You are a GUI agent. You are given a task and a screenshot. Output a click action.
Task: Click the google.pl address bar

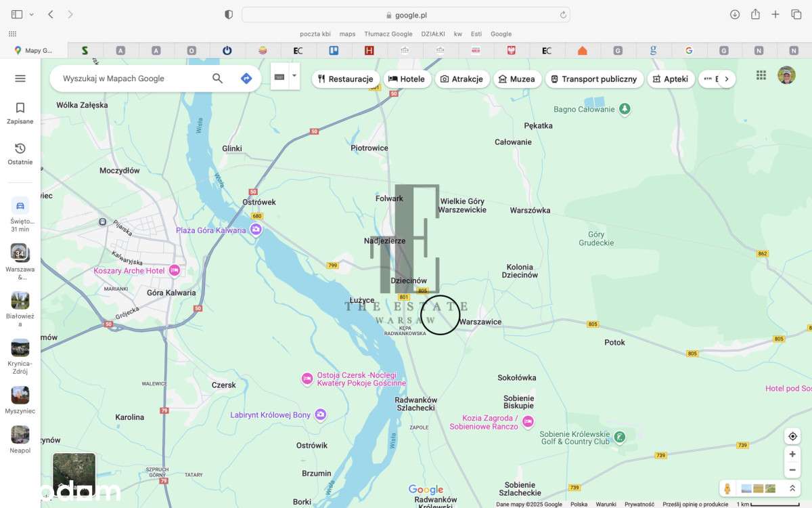(x=406, y=15)
